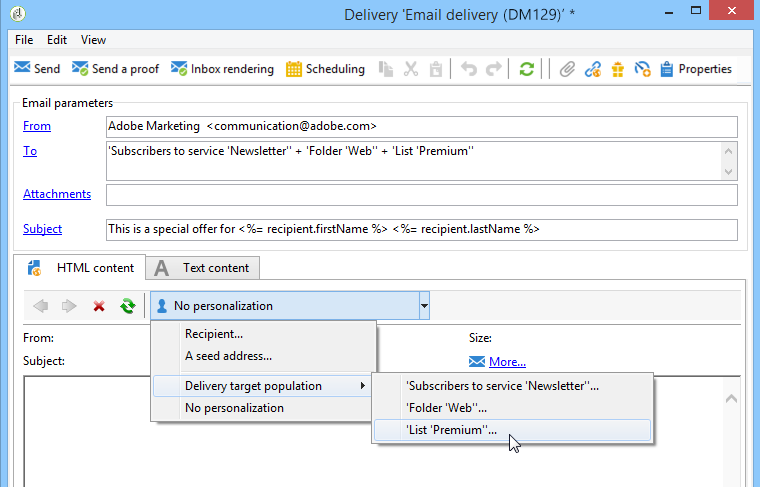779x502 pixels.
Task: Select 'Folder 'Web''... submenu entry
Action: pyautogui.click(x=512, y=408)
